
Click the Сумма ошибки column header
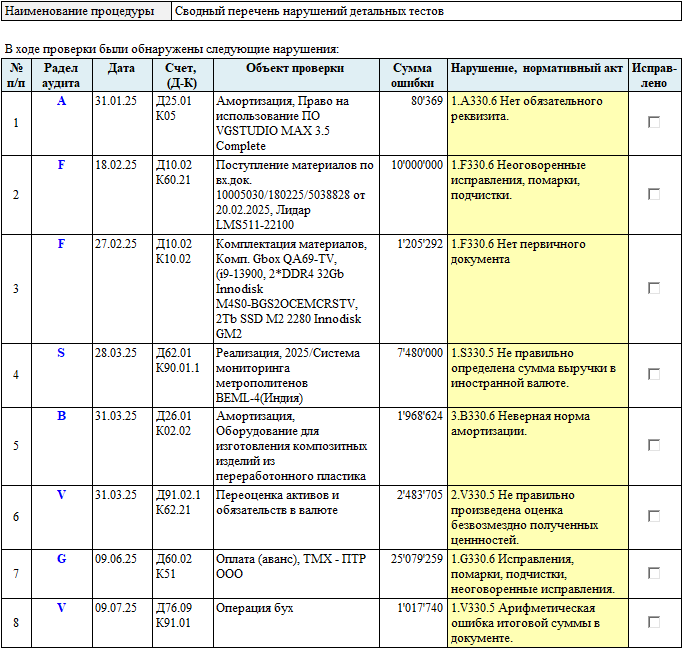pos(413,75)
